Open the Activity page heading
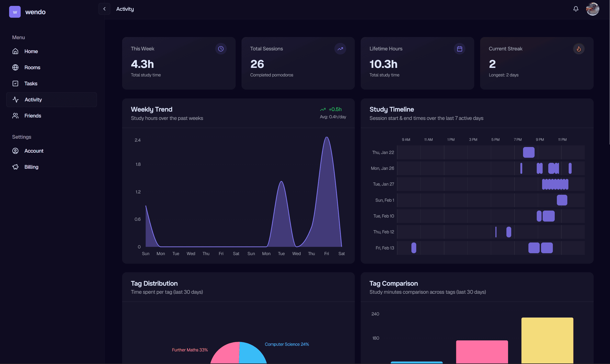Viewport: 610px width, 364px height. [x=125, y=9]
